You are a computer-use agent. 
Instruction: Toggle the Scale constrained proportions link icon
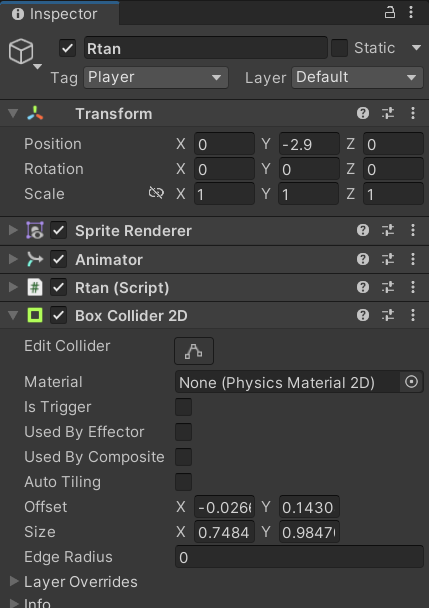156,193
